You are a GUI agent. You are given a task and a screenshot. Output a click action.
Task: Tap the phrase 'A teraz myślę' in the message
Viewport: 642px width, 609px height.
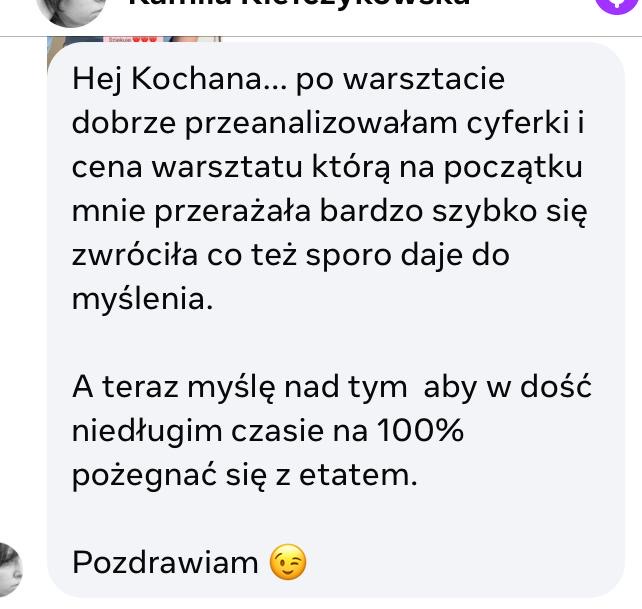click(x=174, y=387)
